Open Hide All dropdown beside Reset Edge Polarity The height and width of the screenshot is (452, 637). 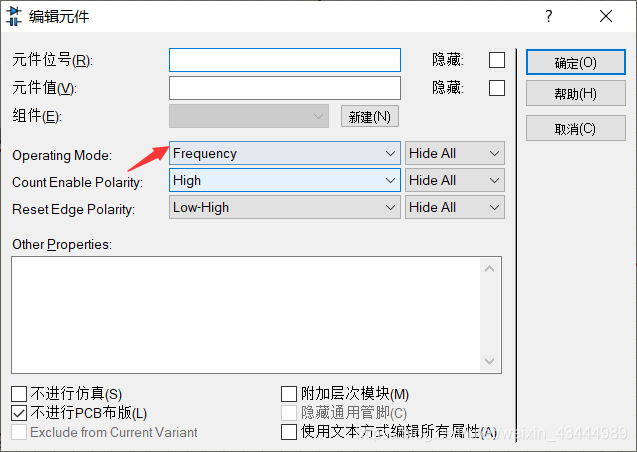(x=455, y=207)
